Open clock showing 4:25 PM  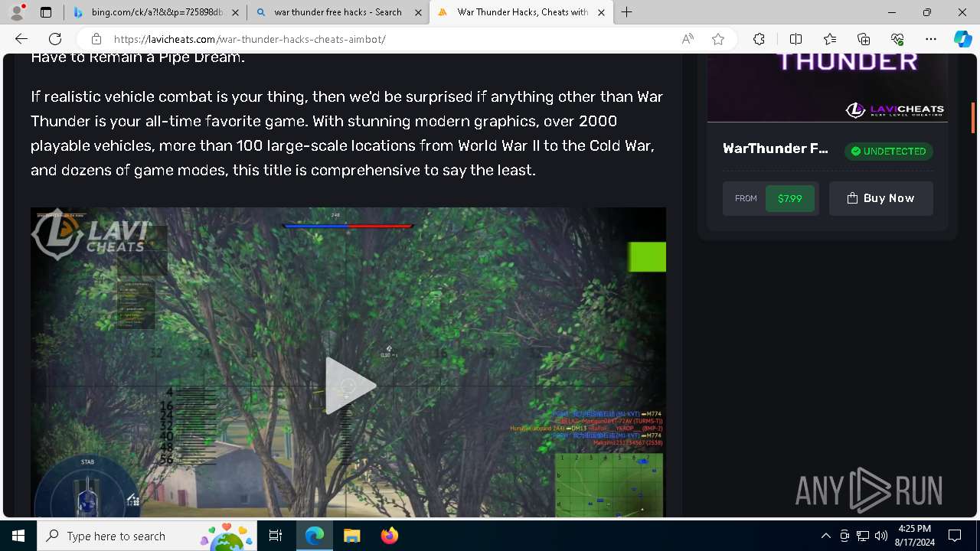(915, 536)
